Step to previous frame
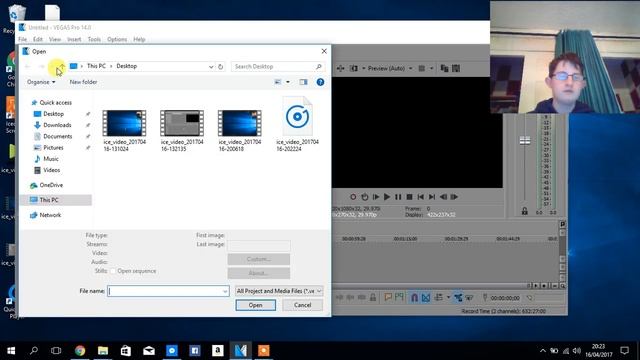Viewport: 640px width, 360px height. [x=443, y=197]
